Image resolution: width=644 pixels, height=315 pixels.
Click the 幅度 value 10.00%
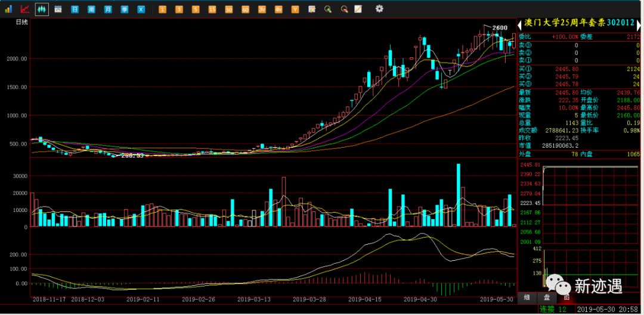pos(568,107)
